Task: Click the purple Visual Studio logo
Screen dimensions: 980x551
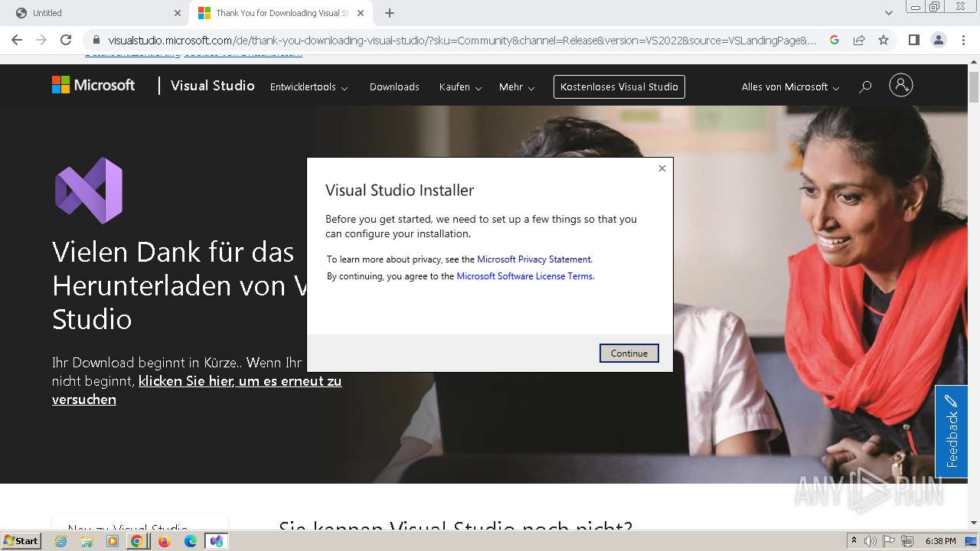Action: (x=89, y=191)
